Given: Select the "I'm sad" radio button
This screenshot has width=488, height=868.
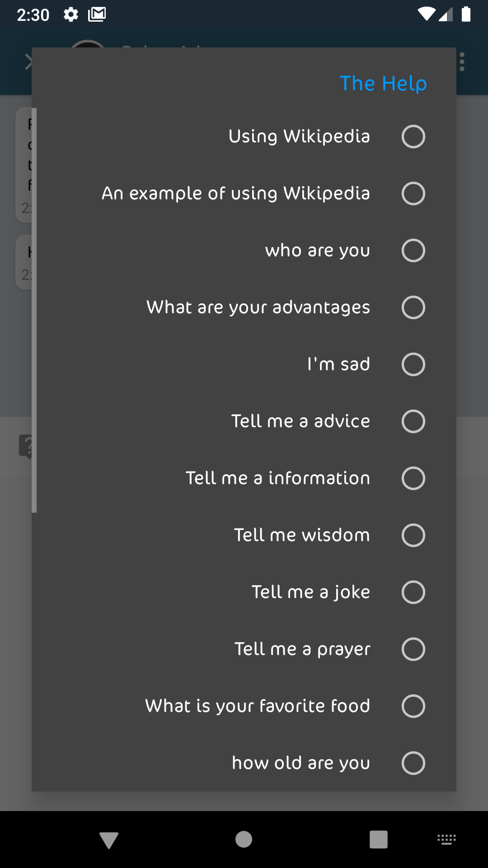Looking at the screenshot, I should point(413,364).
